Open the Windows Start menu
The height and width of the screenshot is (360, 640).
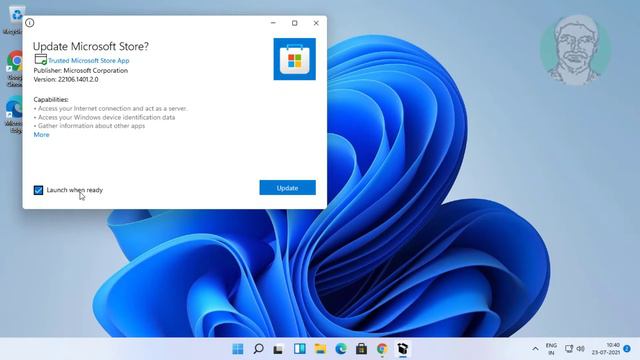pos(238,349)
